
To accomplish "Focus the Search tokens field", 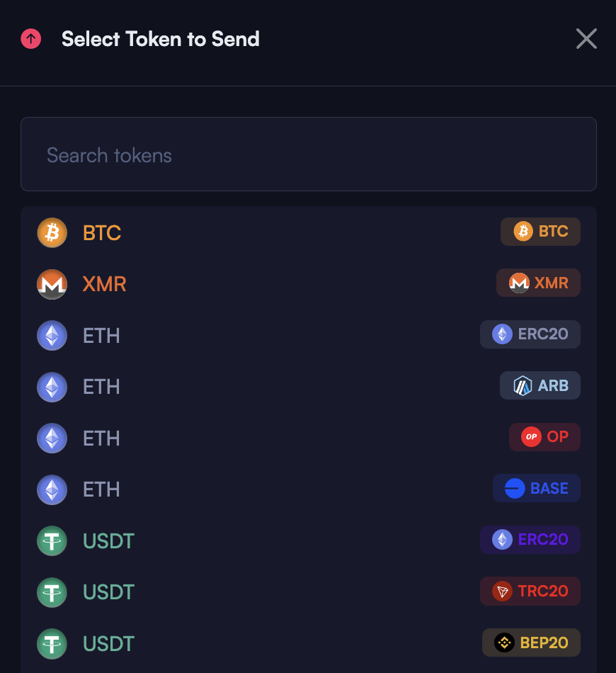I will (x=308, y=154).
